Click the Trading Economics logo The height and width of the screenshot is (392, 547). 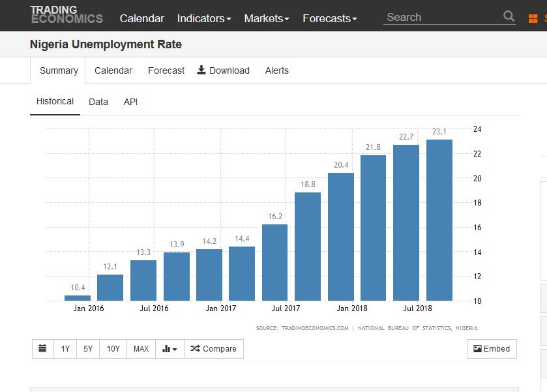(67, 14)
